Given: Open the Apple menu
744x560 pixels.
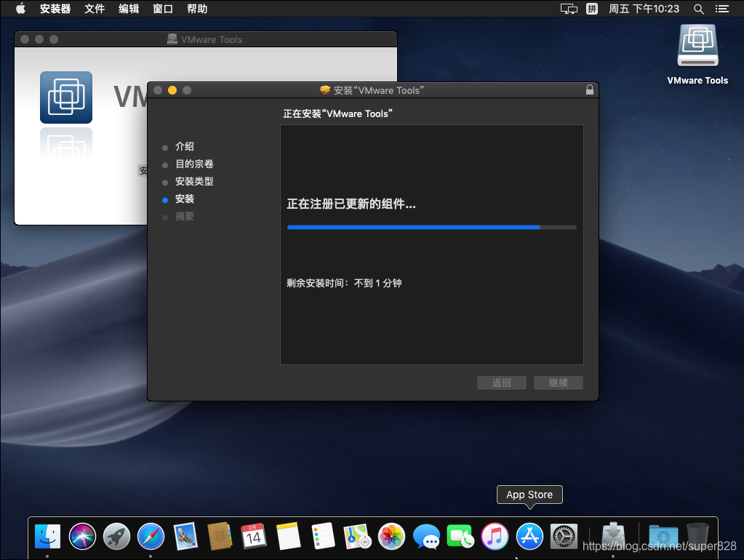Looking at the screenshot, I should point(20,9).
